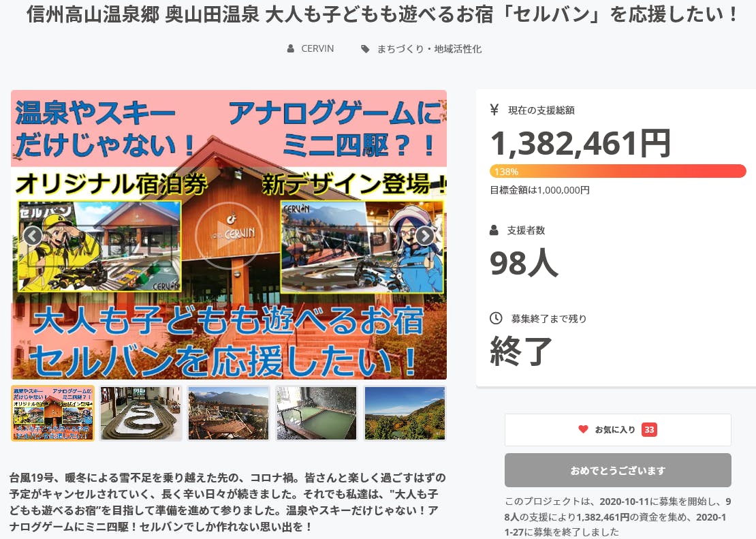Screen dimensions: 756x539
Task: Click the 33 favorites count badge
Action: 649,429
